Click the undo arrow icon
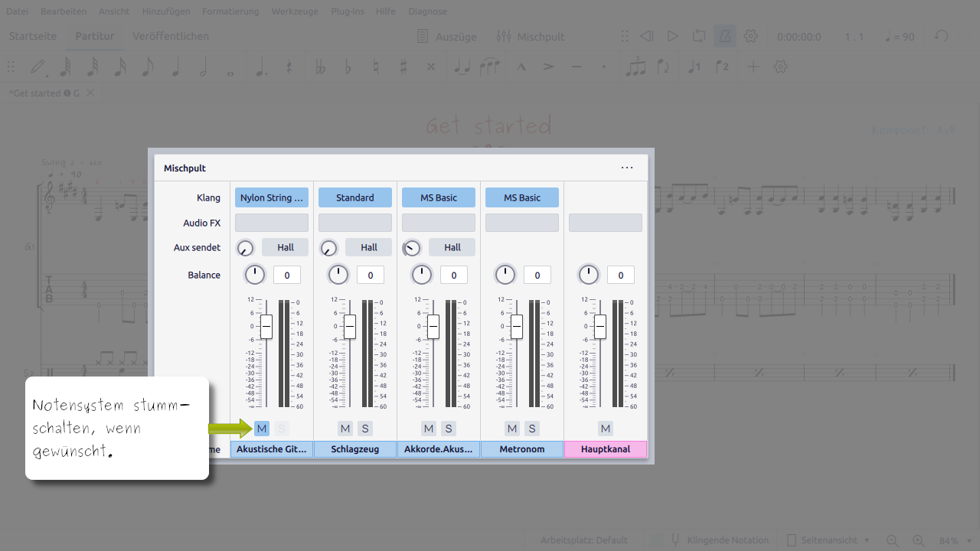The image size is (980, 551). point(942,37)
